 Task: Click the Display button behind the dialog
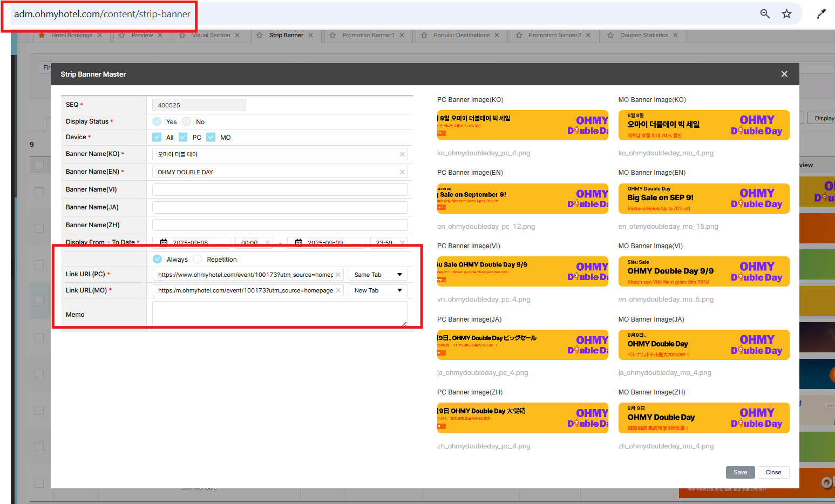pyautogui.click(x=822, y=118)
